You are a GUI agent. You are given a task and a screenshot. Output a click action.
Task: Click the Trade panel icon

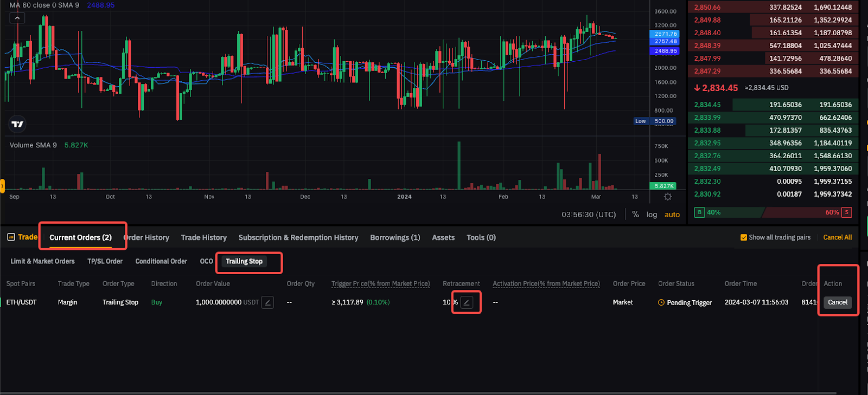click(11, 237)
